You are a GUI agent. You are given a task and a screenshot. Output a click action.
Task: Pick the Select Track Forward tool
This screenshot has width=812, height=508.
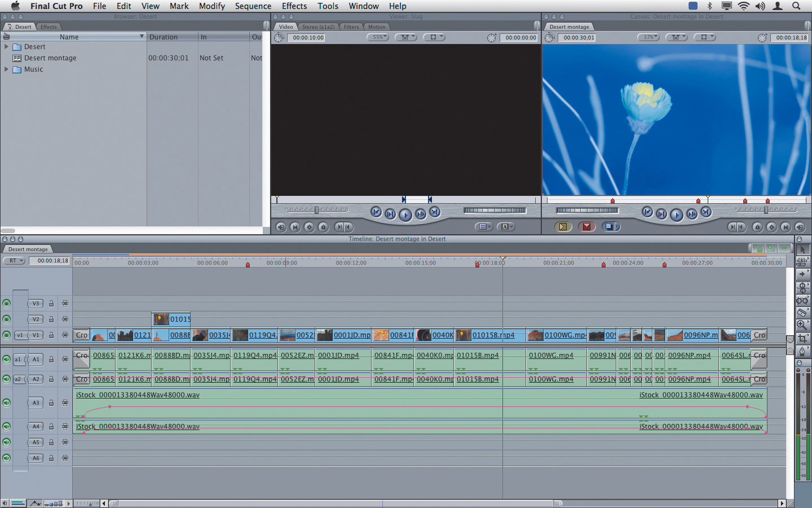(x=802, y=274)
